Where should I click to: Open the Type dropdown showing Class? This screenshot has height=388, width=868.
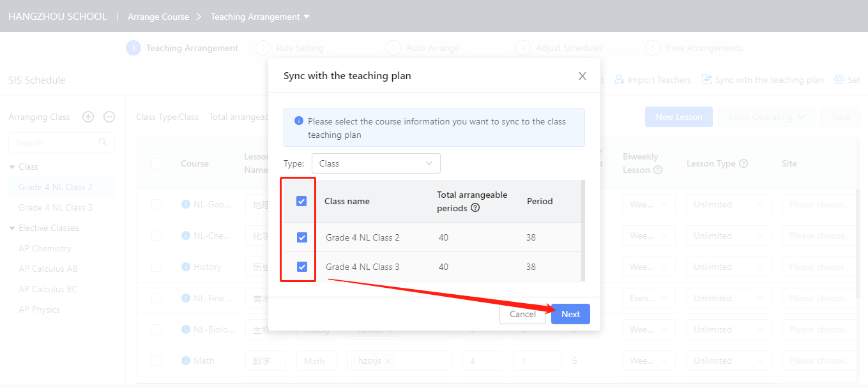(x=376, y=163)
